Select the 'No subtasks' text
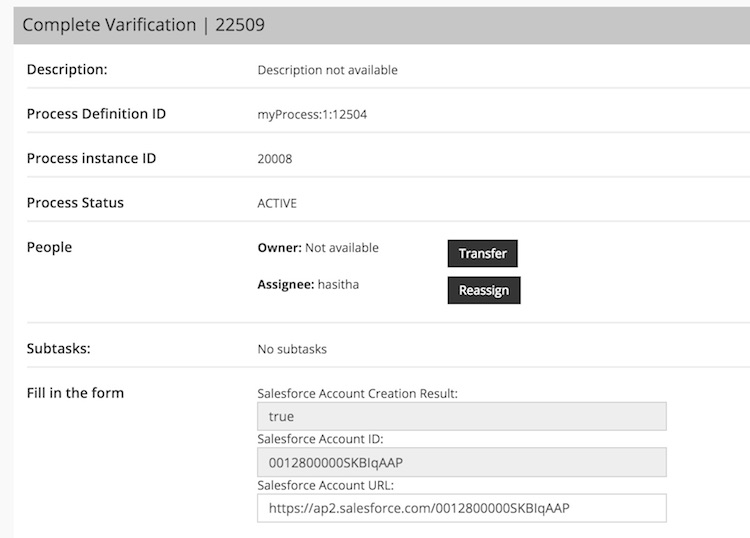Screen dimensions: 750x538 (x=292, y=349)
